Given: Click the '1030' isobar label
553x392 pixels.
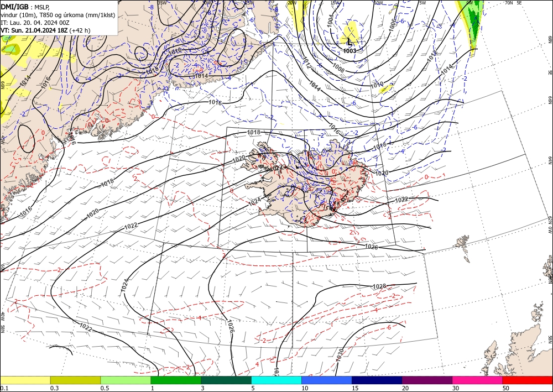Looking at the screenshot, I should pyautogui.click(x=340, y=354).
